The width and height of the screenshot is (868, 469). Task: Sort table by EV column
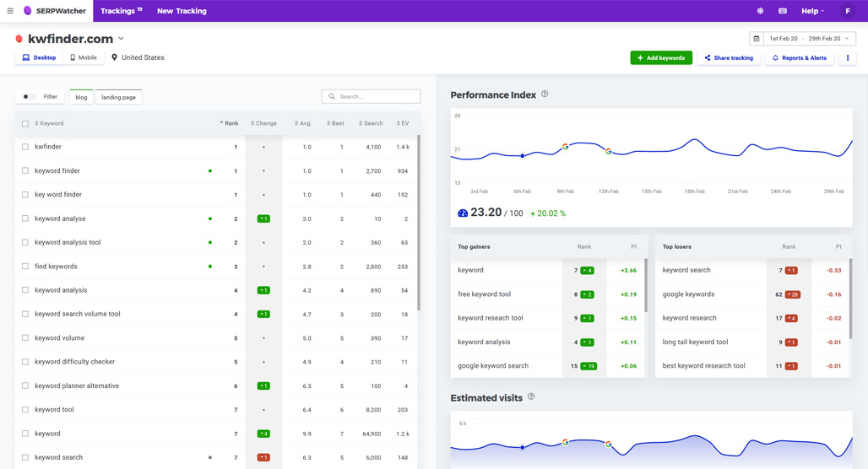pyautogui.click(x=403, y=123)
